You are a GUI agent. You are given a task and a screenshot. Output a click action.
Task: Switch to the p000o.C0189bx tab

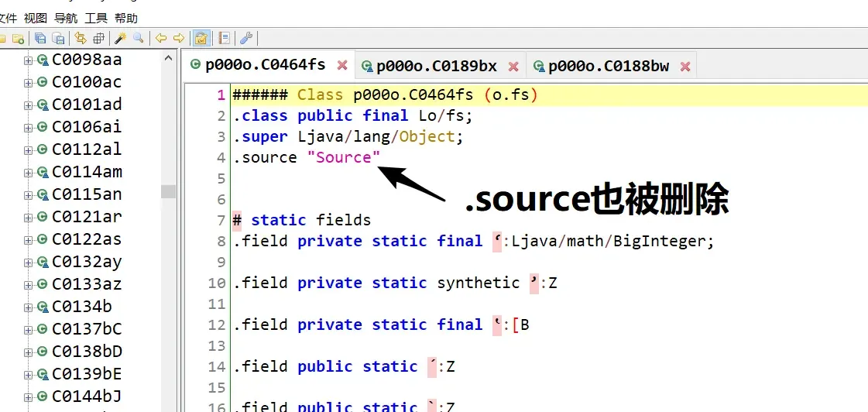point(436,67)
